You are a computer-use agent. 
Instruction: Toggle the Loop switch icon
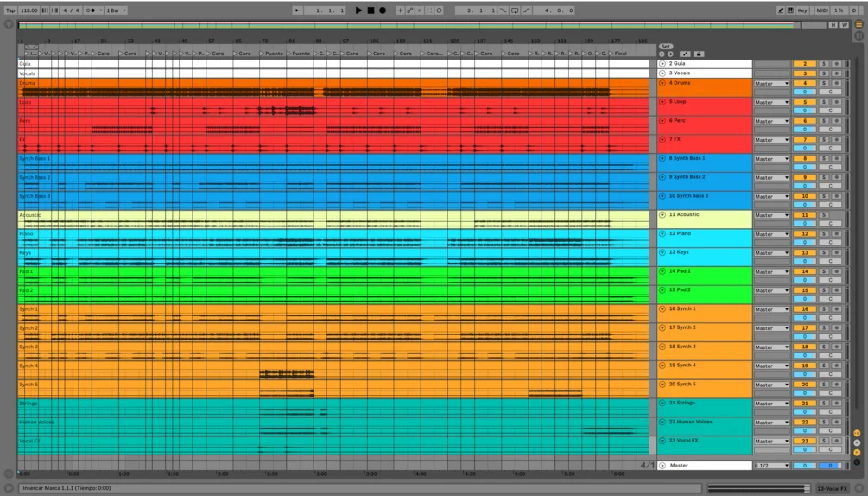[515, 10]
